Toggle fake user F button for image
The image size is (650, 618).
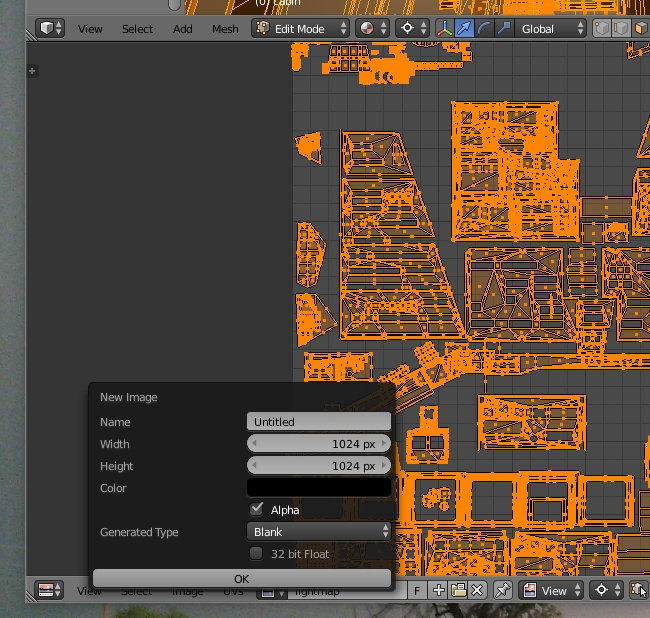coord(417,591)
